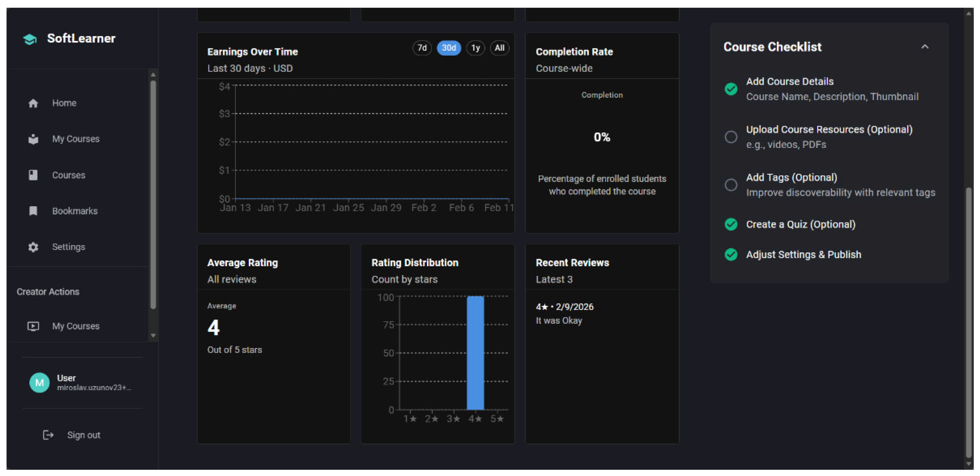This screenshot has width=980, height=476.
Task: Click the My Courses reader icon
Action: (x=33, y=139)
